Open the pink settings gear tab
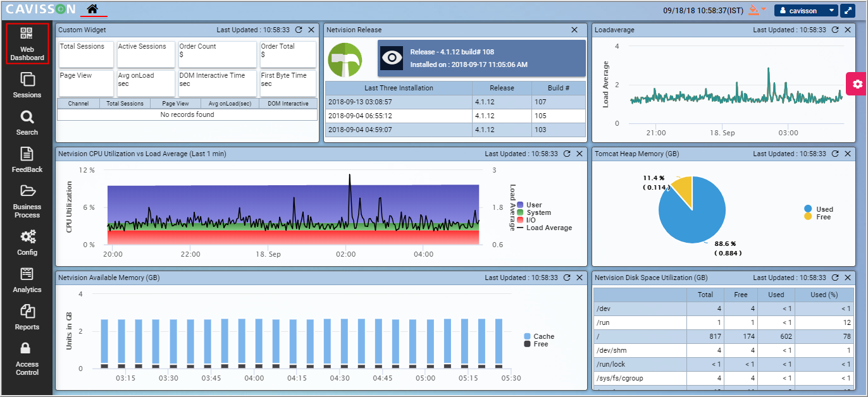Image resolution: width=868 pixels, height=397 pixels. coord(857,83)
